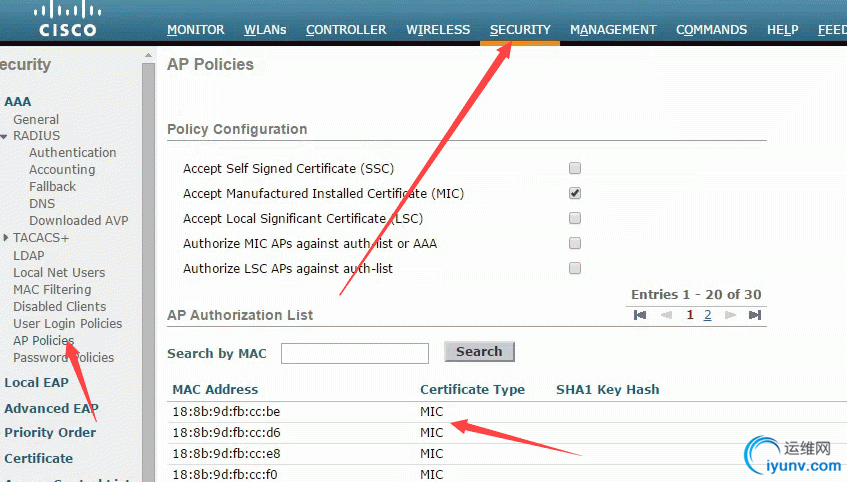
Task: Select AP Policies in sidebar
Action: point(44,340)
